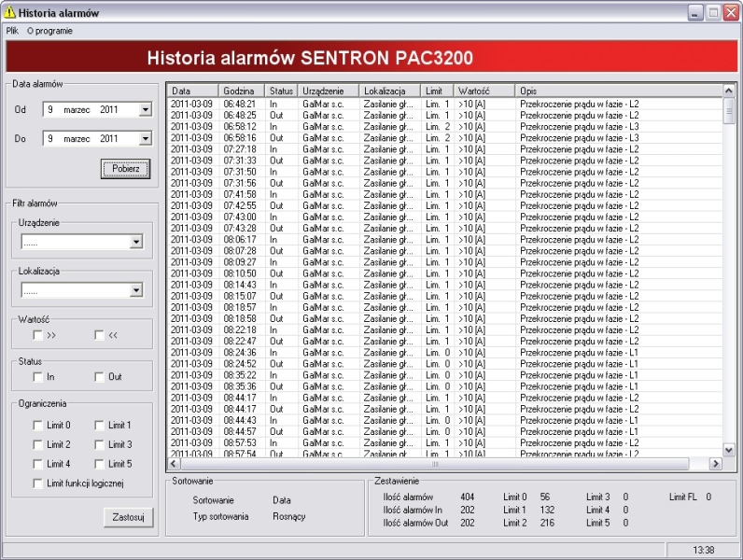Sort by the Urządzenie column header

[x=329, y=91]
